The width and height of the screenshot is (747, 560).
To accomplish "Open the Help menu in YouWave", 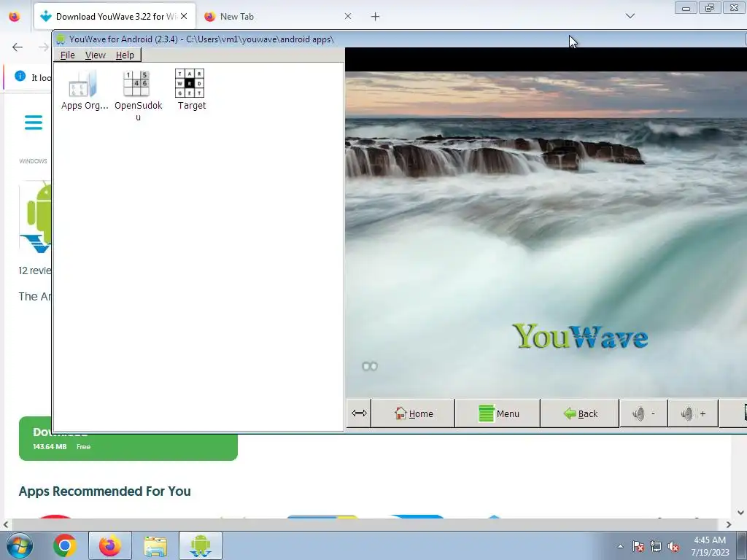I will (125, 55).
